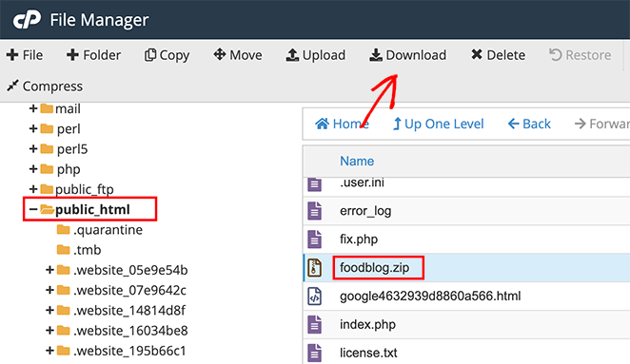Click the google HTML code file icon
This screenshot has width=630, height=364.
[315, 297]
